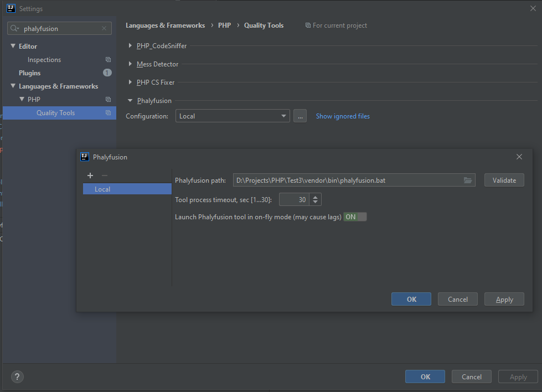
Task: Decrease the tool process timeout value
Action: click(315, 202)
